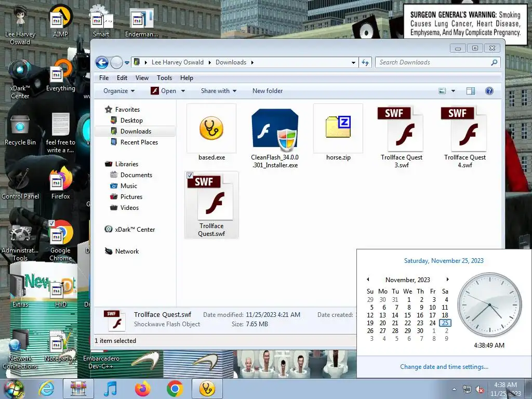Open Internet Explorer from taskbar
Viewport: 532px width, 399px height.
[x=46, y=389]
